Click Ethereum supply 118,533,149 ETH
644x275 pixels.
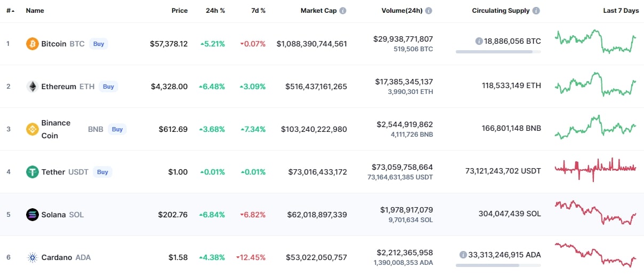(x=511, y=87)
